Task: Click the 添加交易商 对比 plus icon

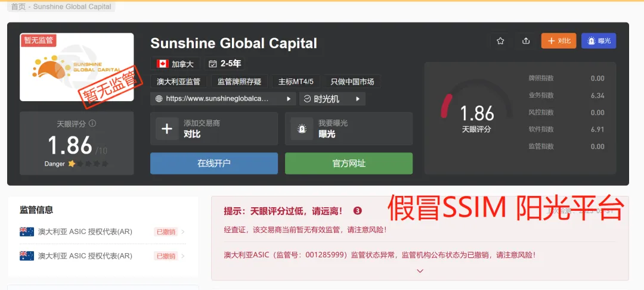Action: coord(167,129)
